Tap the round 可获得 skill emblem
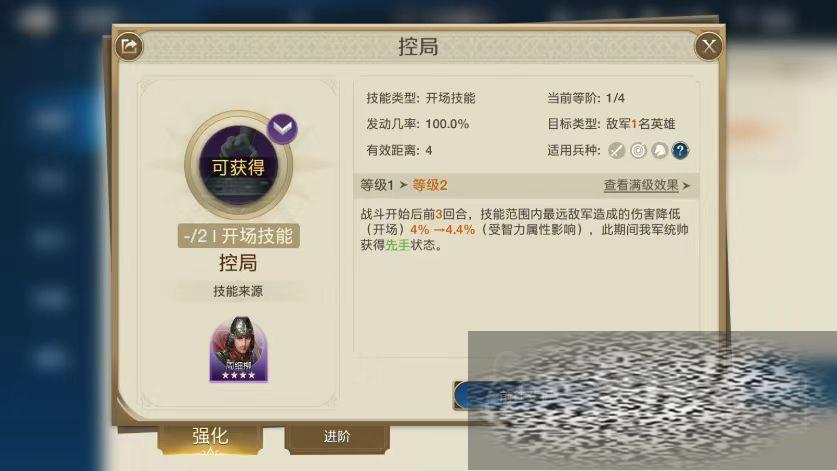The height and width of the screenshot is (471, 837). pyautogui.click(x=239, y=166)
